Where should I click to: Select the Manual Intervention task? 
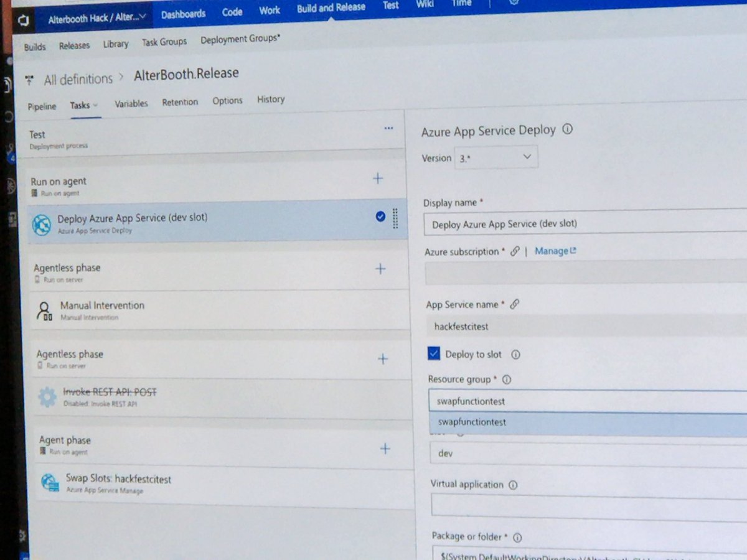220,309
